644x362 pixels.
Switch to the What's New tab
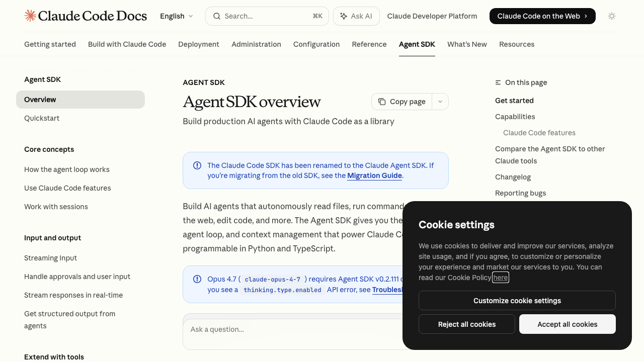click(x=467, y=44)
